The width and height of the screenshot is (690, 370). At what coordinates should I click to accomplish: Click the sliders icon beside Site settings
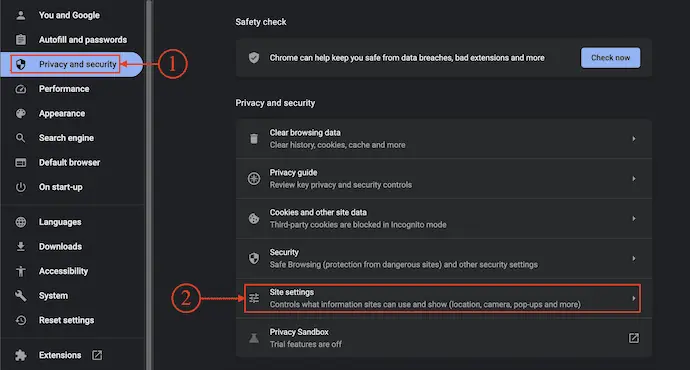pyautogui.click(x=254, y=298)
